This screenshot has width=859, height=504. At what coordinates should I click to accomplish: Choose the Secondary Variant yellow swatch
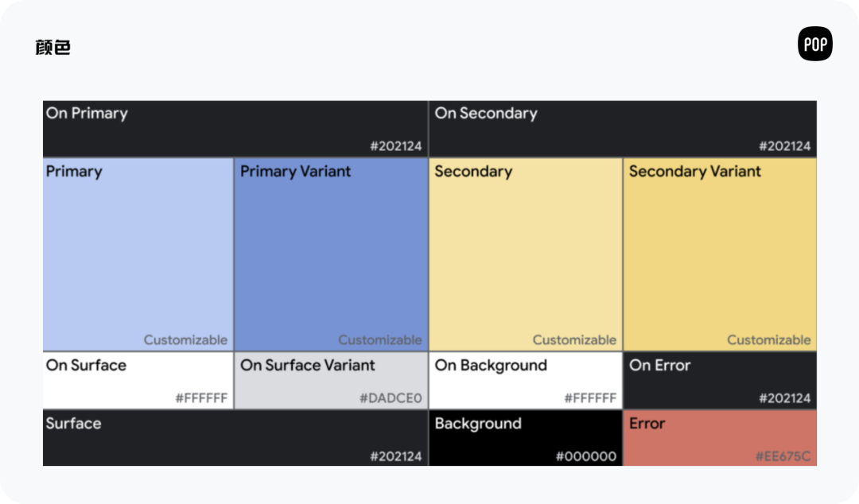click(720, 254)
